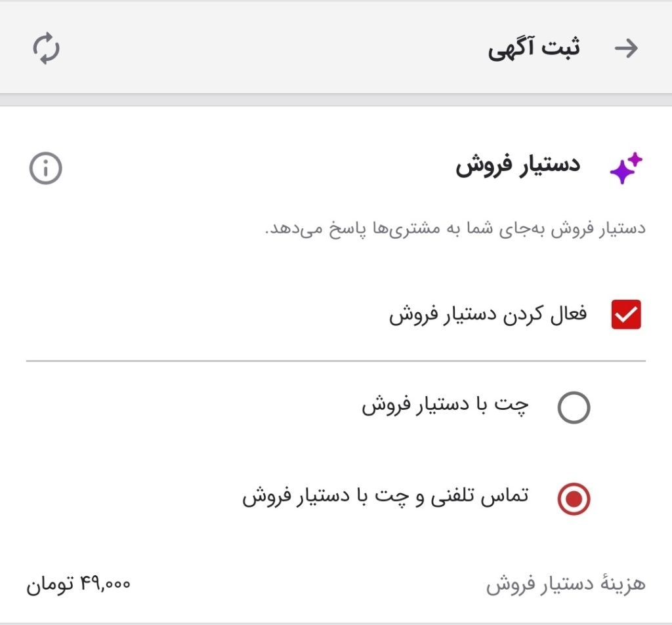Image resolution: width=672 pixels, height=625 pixels.
Task: Uncheck the red فعال کردن دستیار فروش checkbox
Action: click(625, 315)
